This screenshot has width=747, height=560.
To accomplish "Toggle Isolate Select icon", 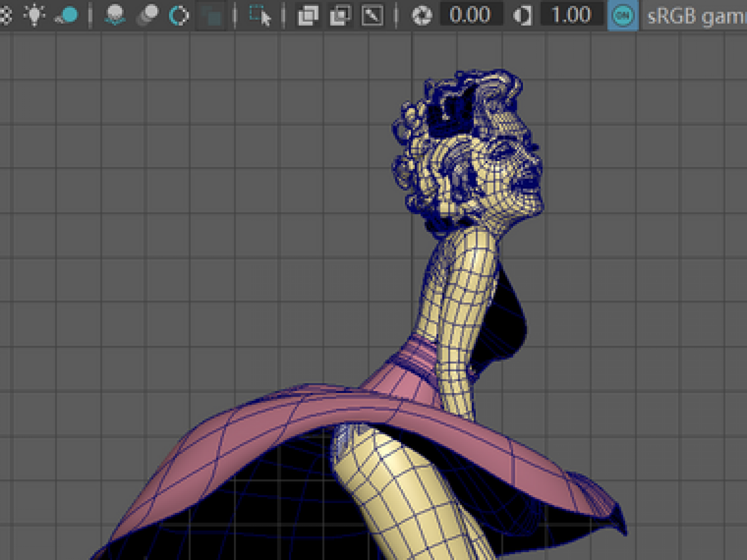I will (260, 15).
